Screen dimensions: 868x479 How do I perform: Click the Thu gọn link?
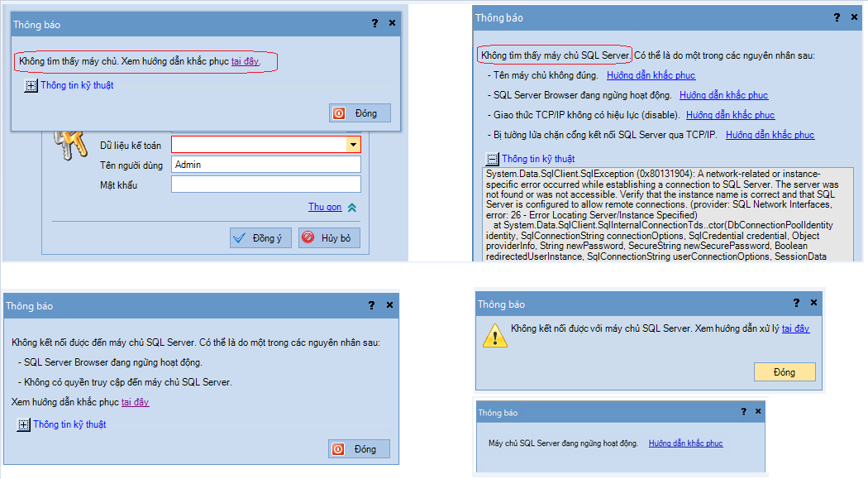(325, 207)
